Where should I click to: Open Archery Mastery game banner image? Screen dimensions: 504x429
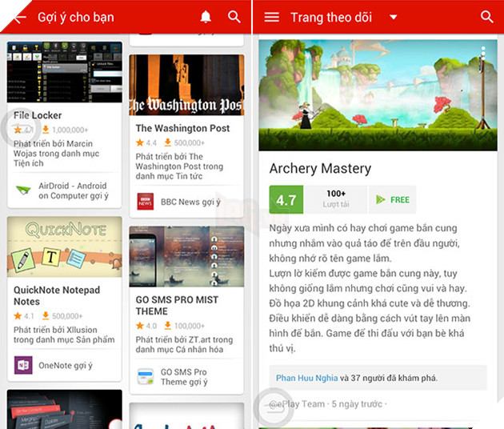click(378, 95)
